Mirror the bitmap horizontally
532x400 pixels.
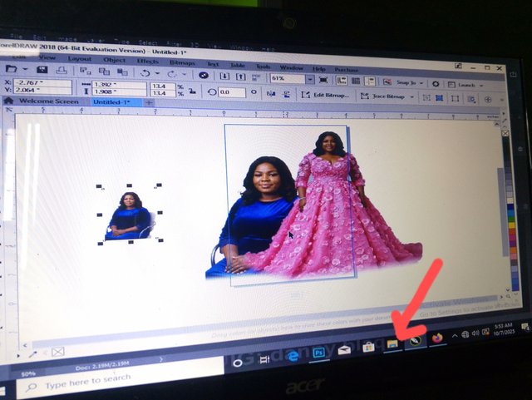(x=271, y=93)
